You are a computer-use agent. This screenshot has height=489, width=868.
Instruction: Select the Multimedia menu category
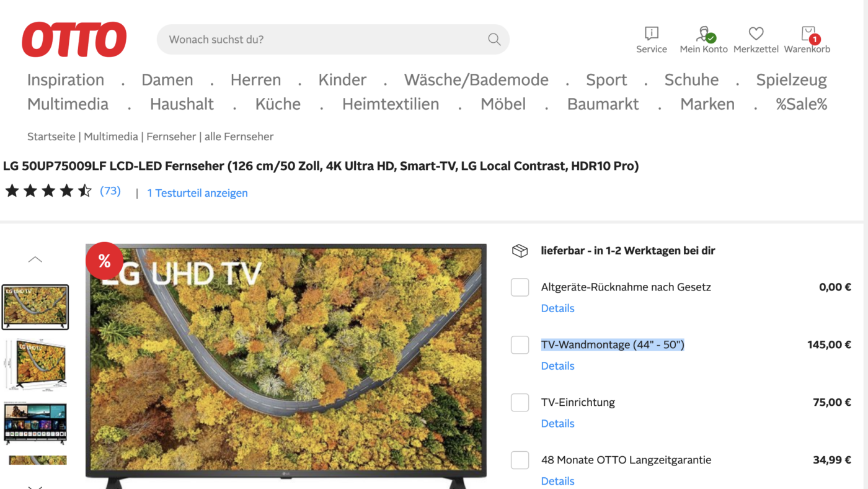coord(68,104)
